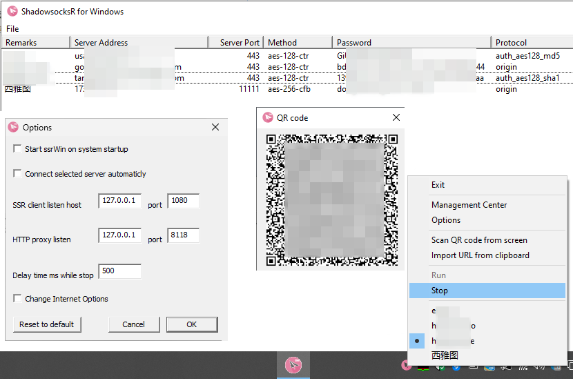
Task: Tick Connect selected server automaticly checkbox
Action: [x=17, y=173]
